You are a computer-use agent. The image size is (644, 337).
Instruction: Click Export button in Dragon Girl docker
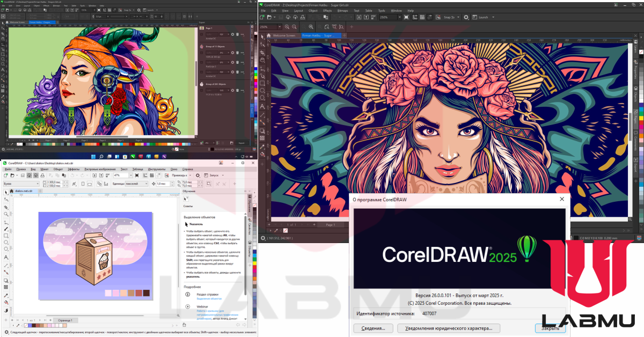pos(242,143)
